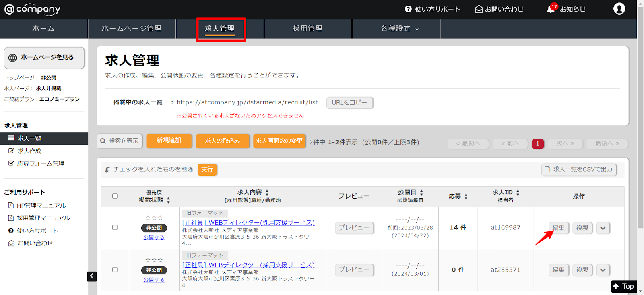The width and height of the screenshot is (644, 295).
Task: Check the box for job at169987
Action: 115,228
